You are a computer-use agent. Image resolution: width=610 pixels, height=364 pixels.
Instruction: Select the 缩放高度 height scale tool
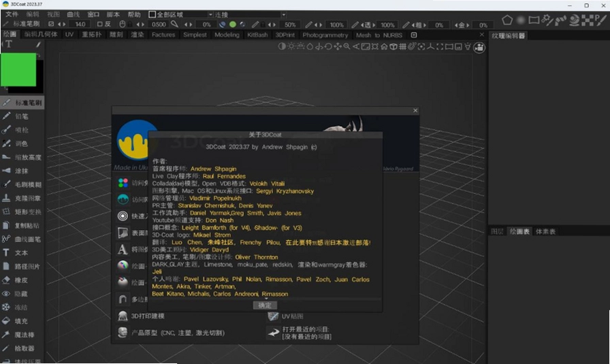click(x=21, y=157)
